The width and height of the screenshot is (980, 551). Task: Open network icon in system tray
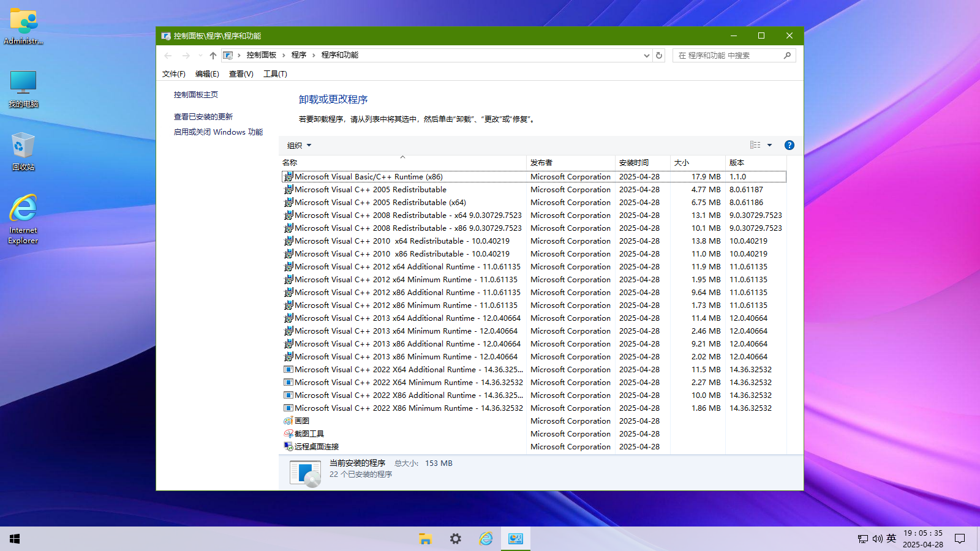863,539
